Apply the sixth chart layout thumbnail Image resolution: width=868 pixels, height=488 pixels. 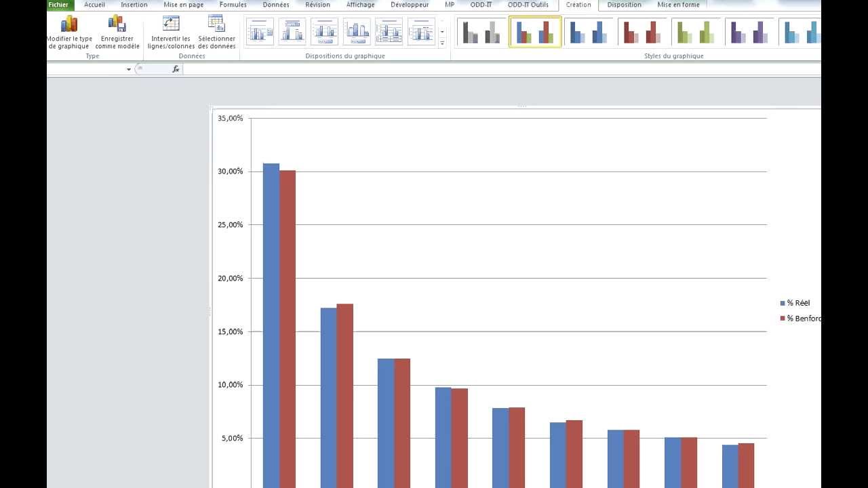point(421,31)
